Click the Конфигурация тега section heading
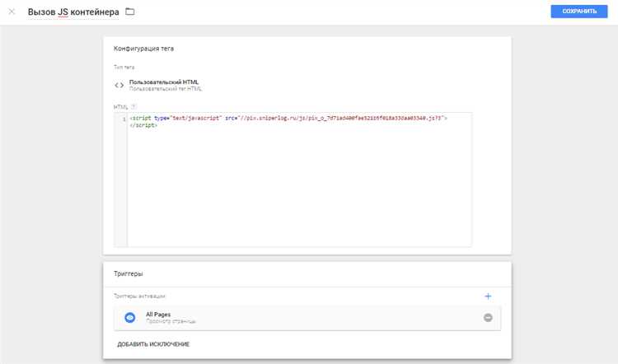The image size is (618, 364). [143, 49]
